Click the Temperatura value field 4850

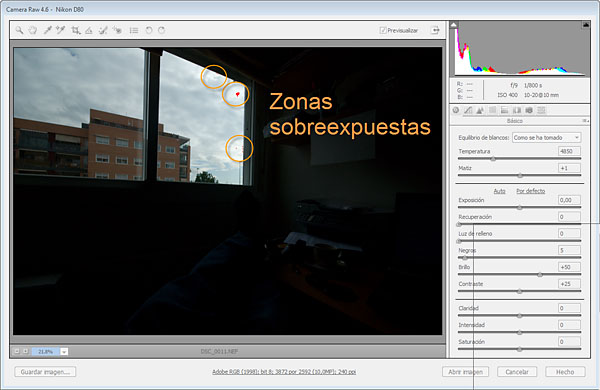[569, 151]
